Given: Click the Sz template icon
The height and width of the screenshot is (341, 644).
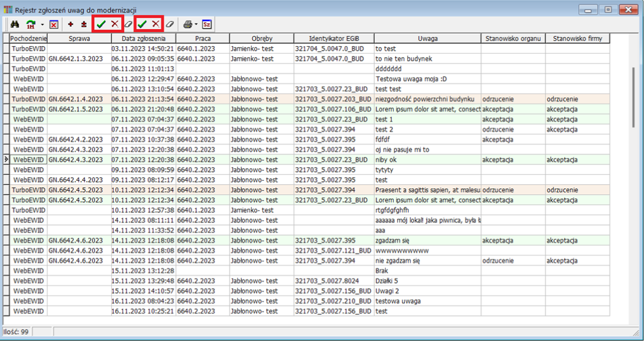Looking at the screenshot, I should (207, 24).
